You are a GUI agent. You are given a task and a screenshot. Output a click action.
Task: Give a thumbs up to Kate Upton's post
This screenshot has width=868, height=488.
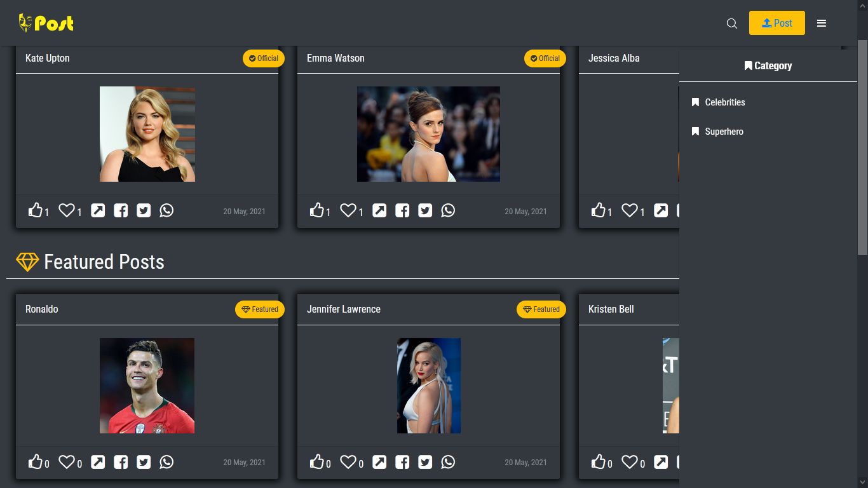(x=36, y=210)
